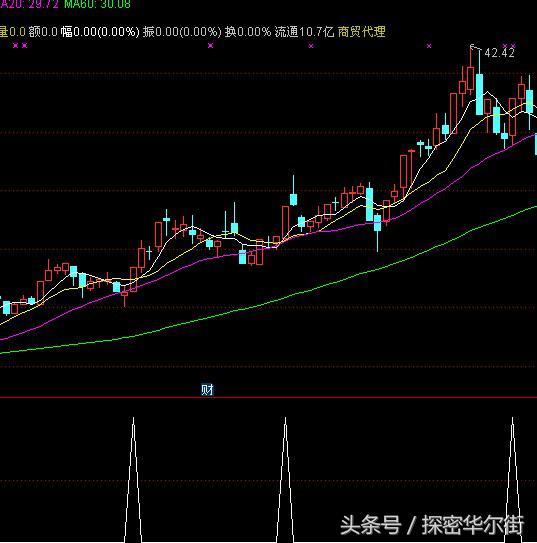Click the first white indicator spike
Viewport: 537px width, 543px height.
[133, 480]
